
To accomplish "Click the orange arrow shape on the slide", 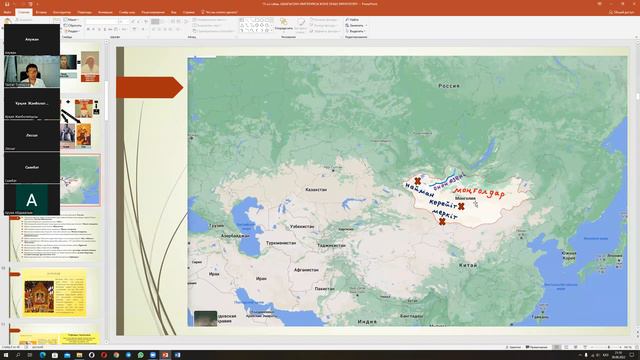I will click(149, 87).
